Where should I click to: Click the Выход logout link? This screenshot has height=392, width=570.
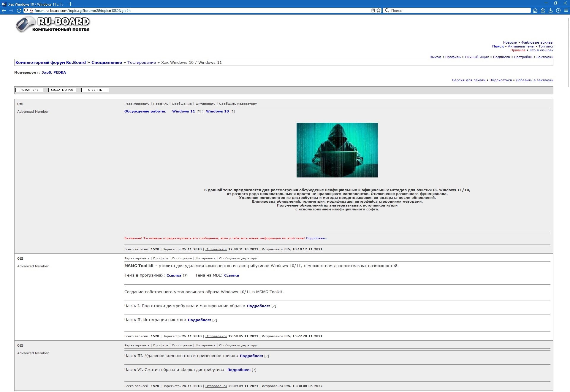point(435,57)
